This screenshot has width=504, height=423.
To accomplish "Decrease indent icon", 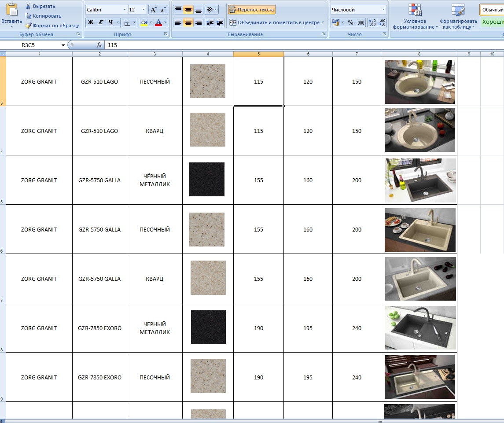I will tap(210, 22).
